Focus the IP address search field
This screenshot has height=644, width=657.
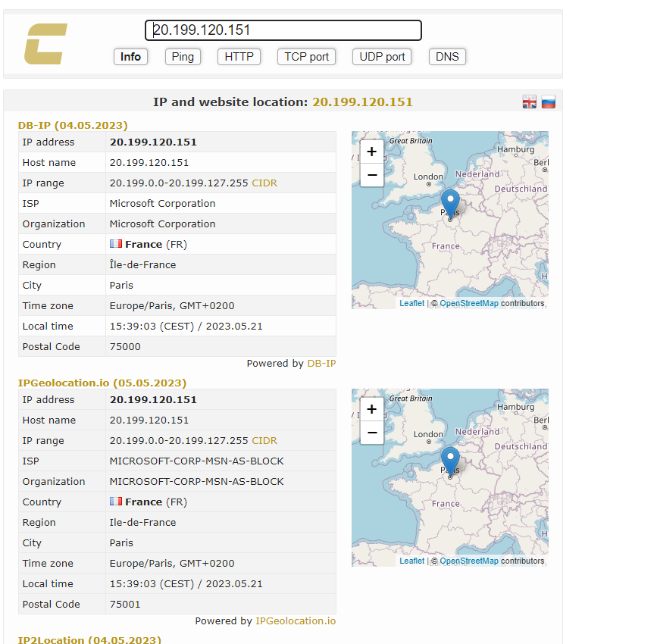point(283,30)
